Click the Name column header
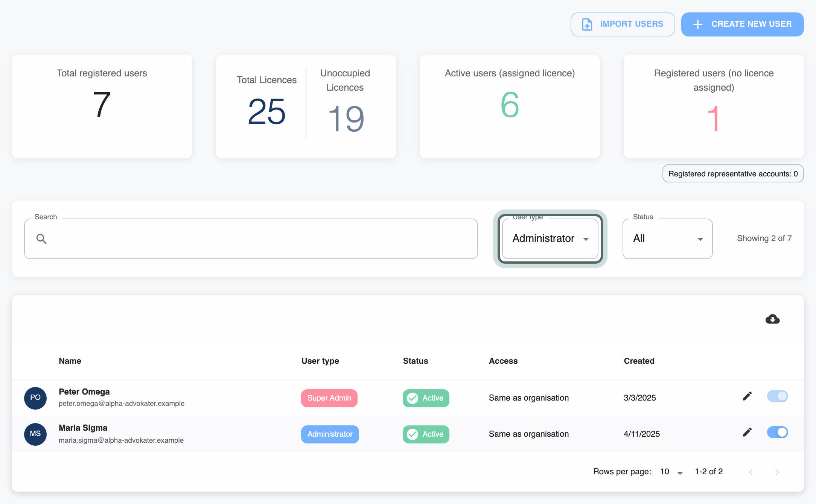This screenshot has width=816, height=504. pos(70,361)
